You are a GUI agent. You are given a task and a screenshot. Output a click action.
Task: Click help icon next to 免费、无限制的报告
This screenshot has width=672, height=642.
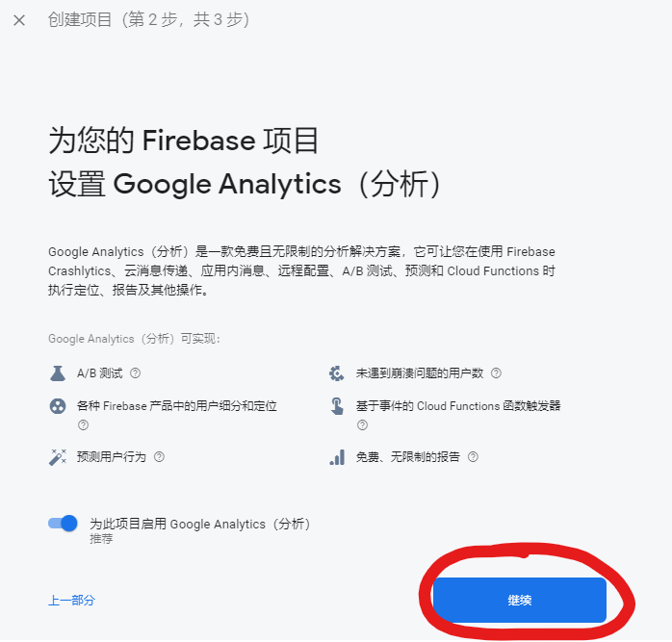point(474,457)
